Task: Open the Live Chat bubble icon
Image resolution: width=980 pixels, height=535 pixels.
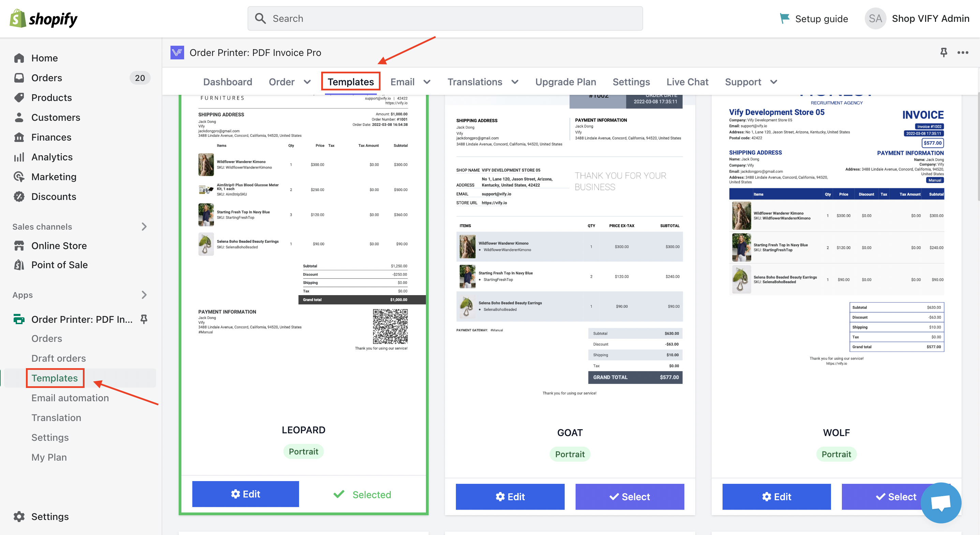Action: (940, 502)
